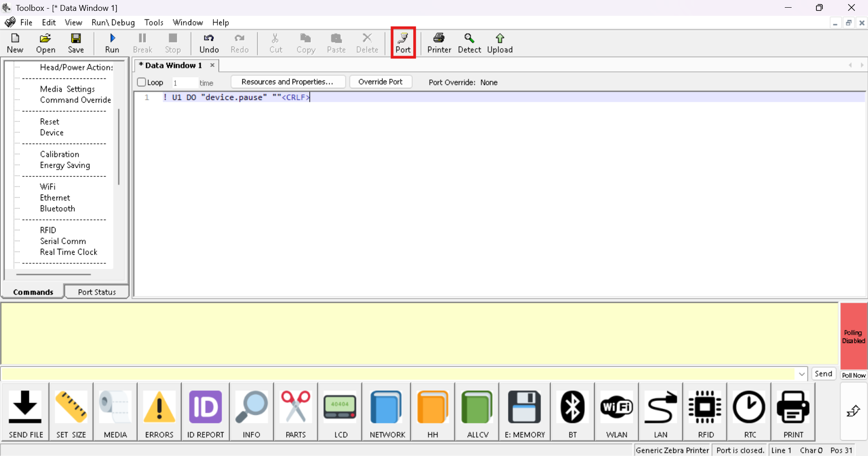This screenshot has height=456, width=868.
Task: Open the Run\Debug menu
Action: coord(113,22)
